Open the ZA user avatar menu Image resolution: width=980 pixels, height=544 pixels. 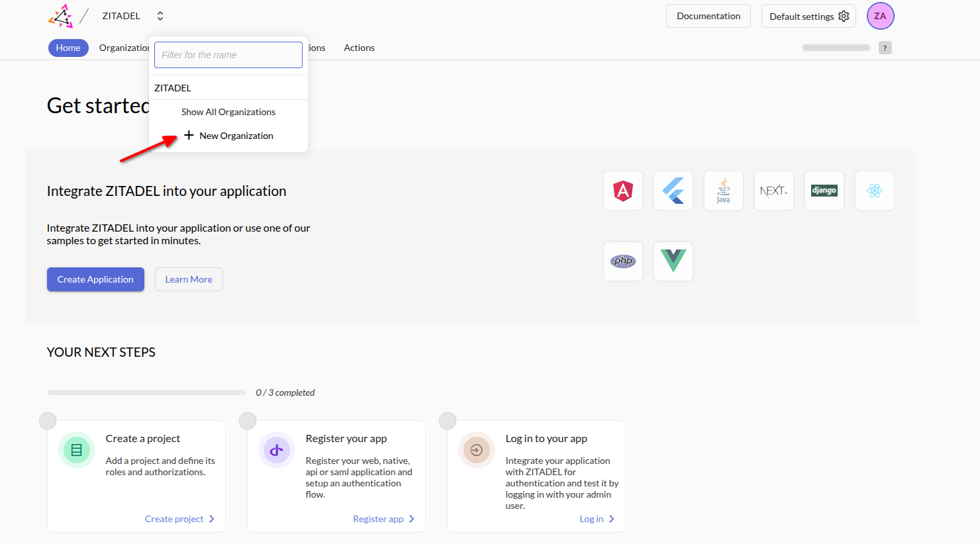[x=880, y=16]
